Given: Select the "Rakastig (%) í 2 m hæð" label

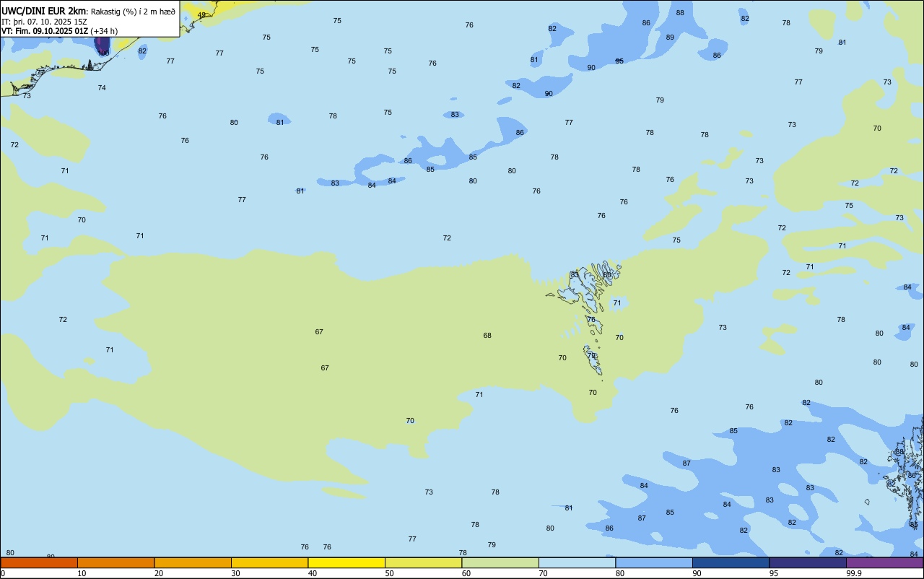Looking at the screenshot, I should click(133, 12).
